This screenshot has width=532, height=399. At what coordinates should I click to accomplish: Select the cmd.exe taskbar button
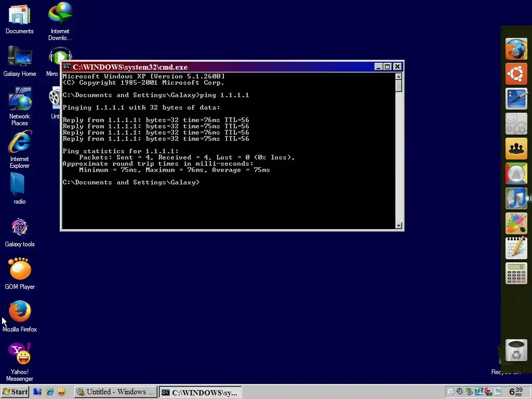(x=201, y=392)
